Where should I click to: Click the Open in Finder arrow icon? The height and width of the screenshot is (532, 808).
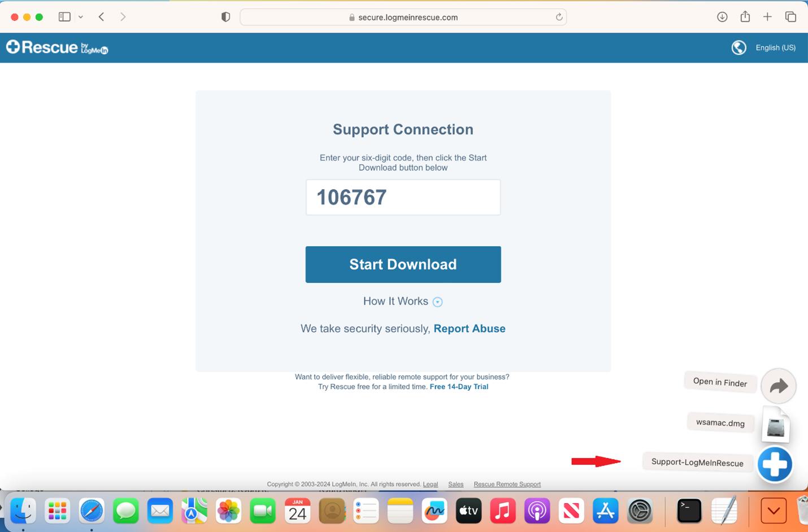tap(778, 386)
